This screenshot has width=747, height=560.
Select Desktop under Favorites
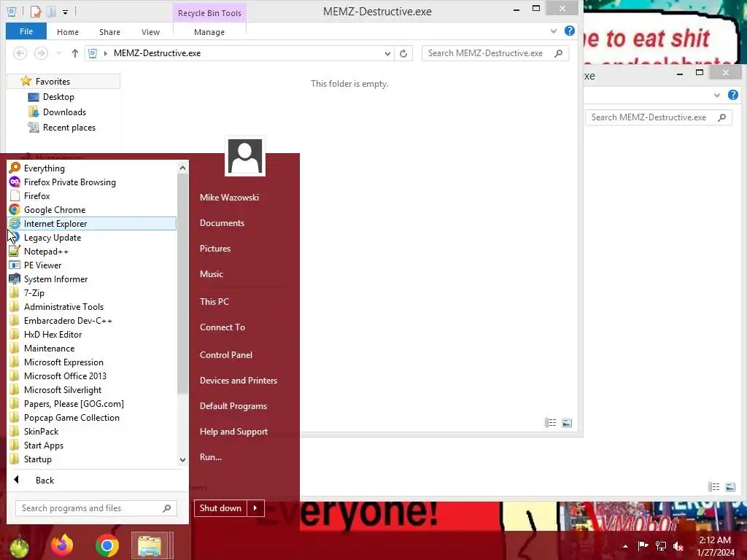58,97
